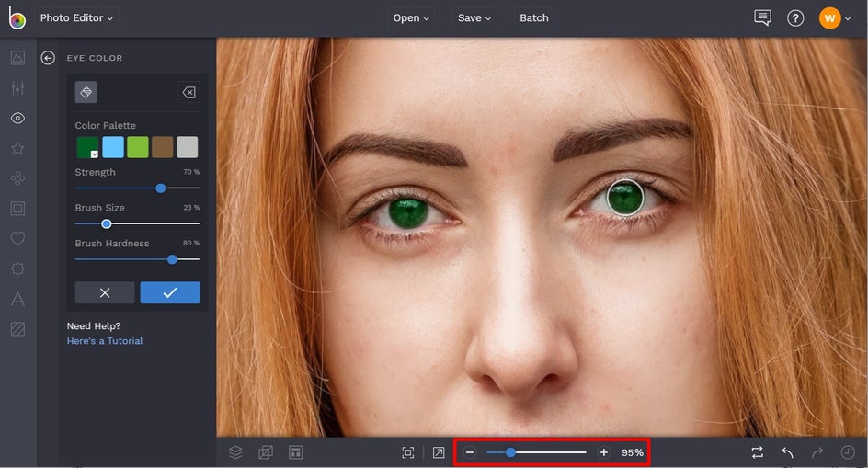Screen dimensions: 868x468
Task: Click the Undo arrow in bottom bar
Action: coord(787,452)
